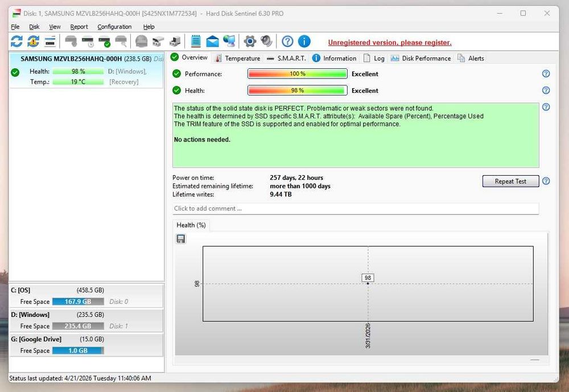Switch to the Alerts tab
The width and height of the screenshot is (569, 392).
pos(471,58)
